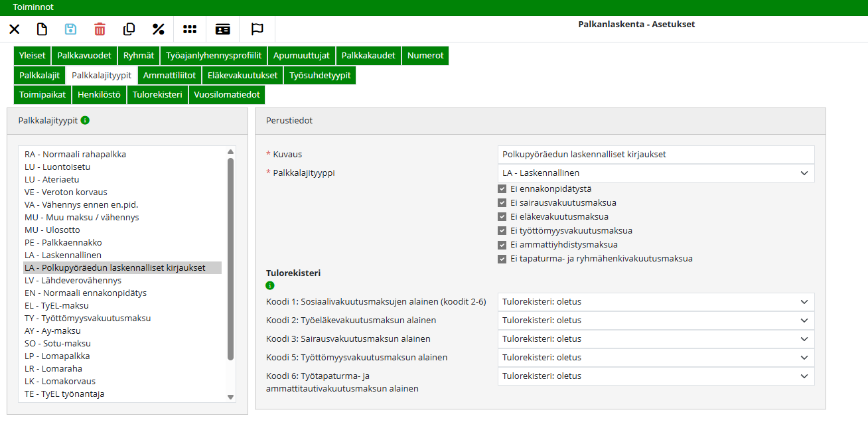
Task: Click the ID card toolbar icon
Action: 223,29
